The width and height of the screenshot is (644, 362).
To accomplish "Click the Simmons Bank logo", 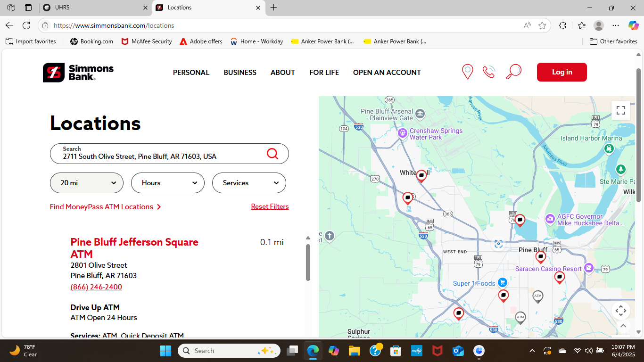I will coord(78,73).
